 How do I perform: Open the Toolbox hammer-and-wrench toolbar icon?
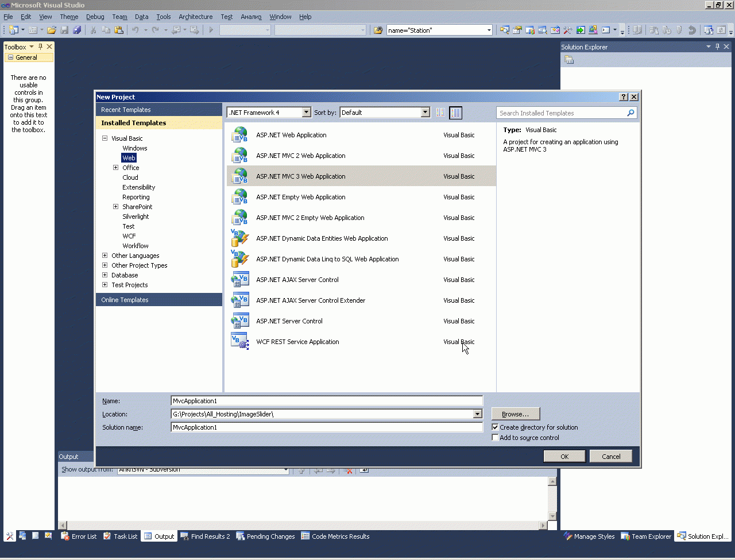point(568,30)
